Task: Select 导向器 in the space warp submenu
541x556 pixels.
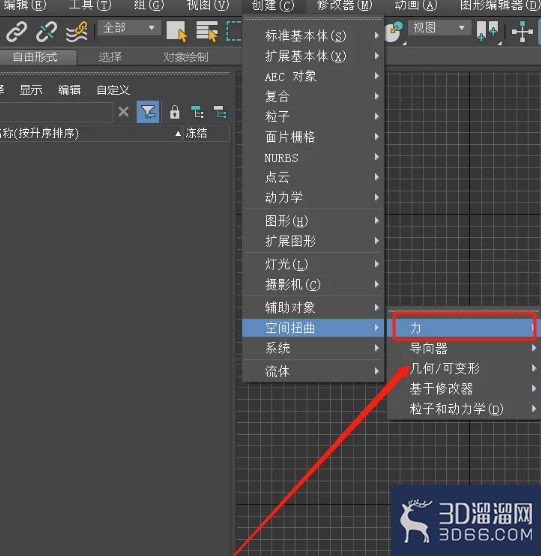Action: [x=465, y=348]
